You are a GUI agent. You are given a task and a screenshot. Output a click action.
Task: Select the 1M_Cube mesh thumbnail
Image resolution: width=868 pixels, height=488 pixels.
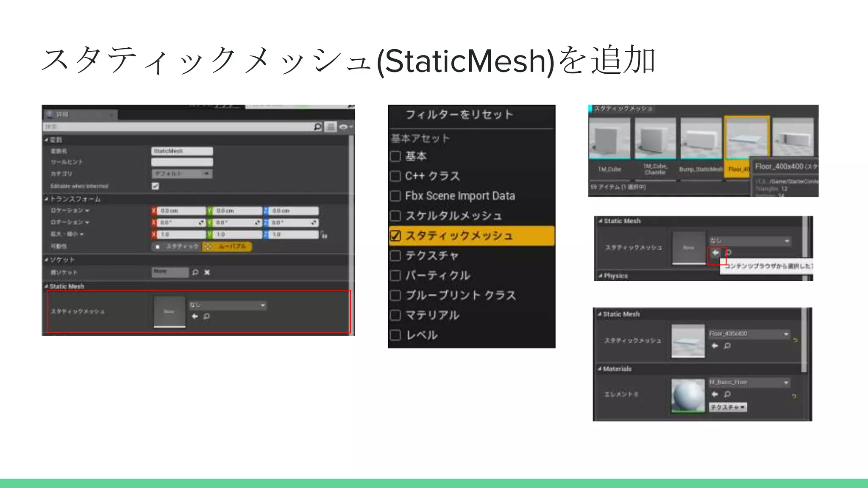point(609,138)
